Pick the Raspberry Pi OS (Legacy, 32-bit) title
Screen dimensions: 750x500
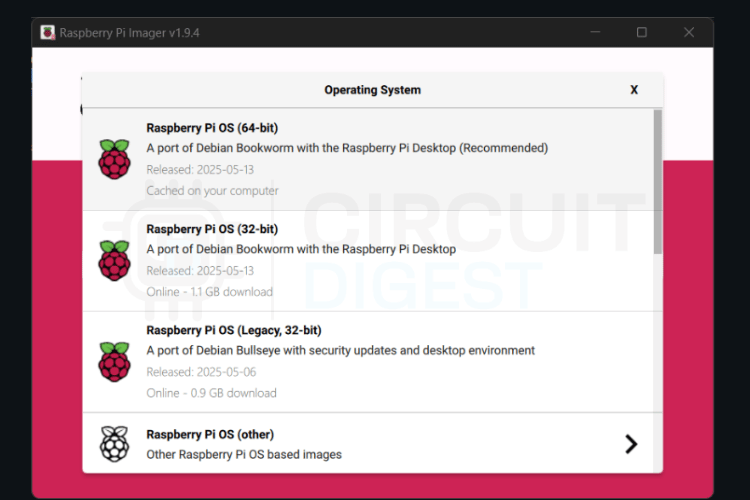coord(233,330)
